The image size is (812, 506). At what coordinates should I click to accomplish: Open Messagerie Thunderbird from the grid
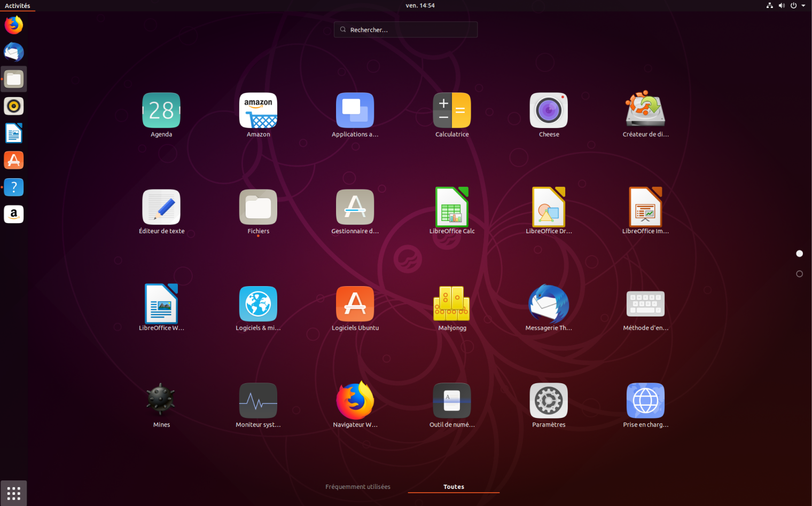549,304
